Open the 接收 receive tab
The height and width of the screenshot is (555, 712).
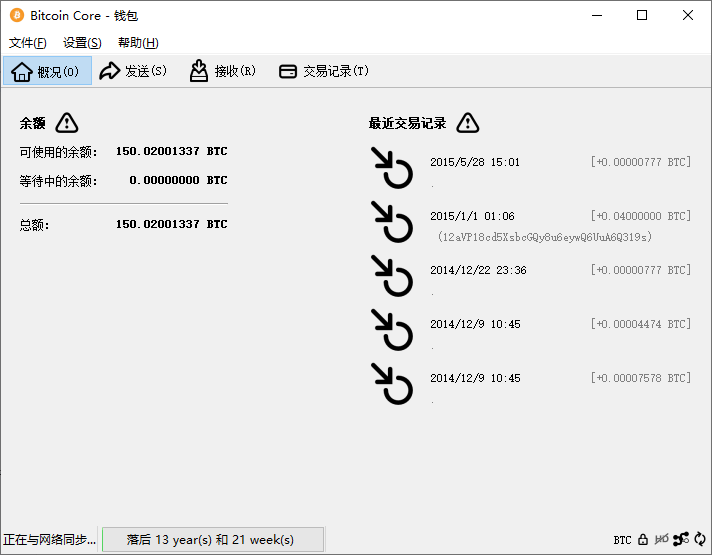pyautogui.click(x=223, y=71)
